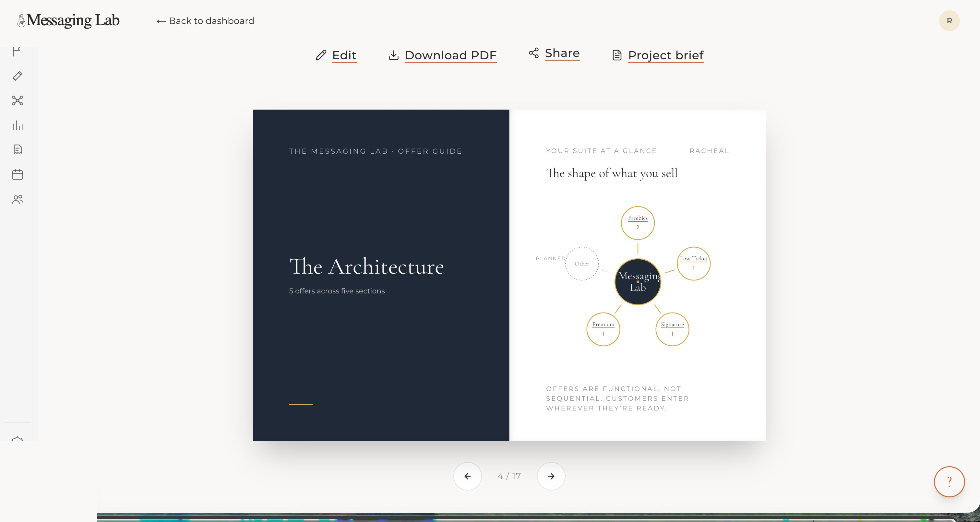Viewport: 980px width, 522px height.
Task: Open the network nodes icon in sidebar
Action: [18, 101]
